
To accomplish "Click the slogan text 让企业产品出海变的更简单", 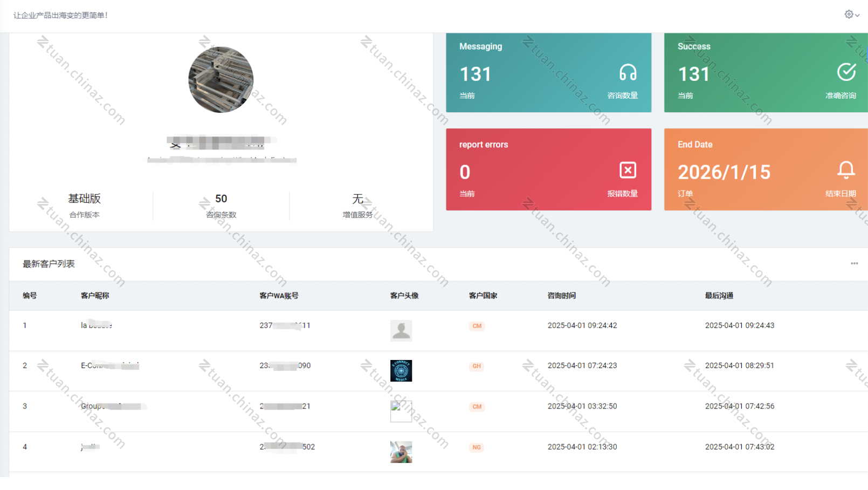I will 60,15.
